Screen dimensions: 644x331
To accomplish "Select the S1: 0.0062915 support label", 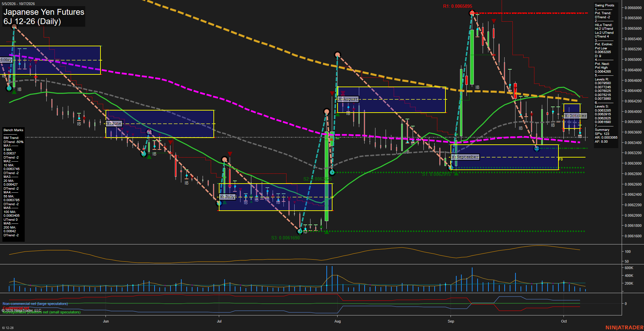I will pos(436,174).
